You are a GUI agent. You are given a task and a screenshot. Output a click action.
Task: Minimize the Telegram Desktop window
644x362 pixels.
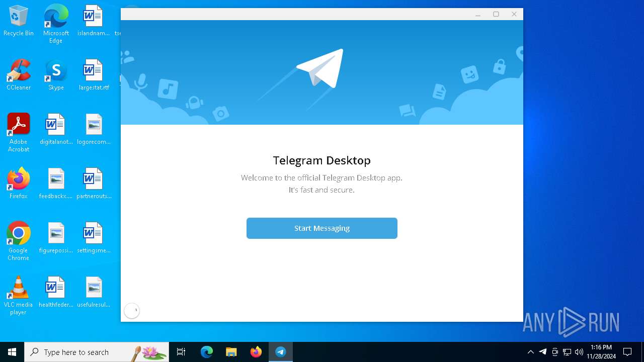click(x=478, y=15)
